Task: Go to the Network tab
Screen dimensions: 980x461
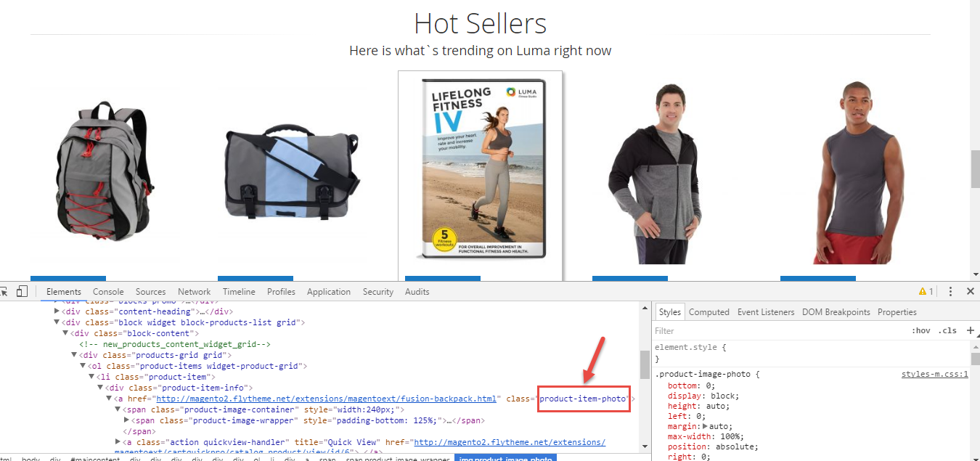Action: tap(194, 292)
